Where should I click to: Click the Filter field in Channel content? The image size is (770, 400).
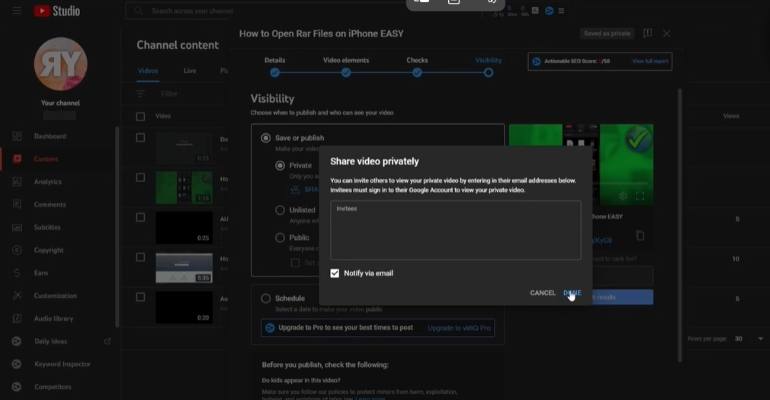169,94
